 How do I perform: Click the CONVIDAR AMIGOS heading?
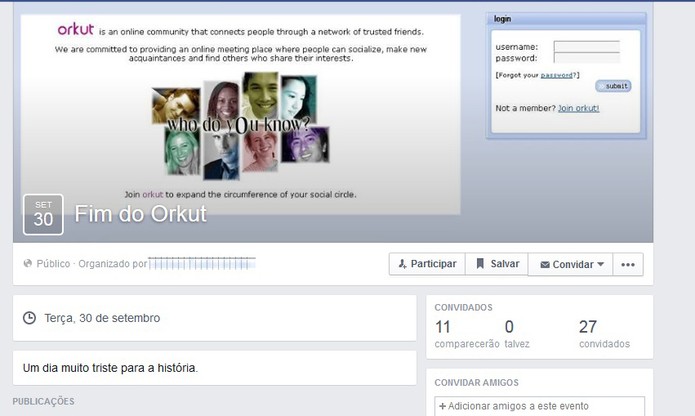click(x=476, y=383)
